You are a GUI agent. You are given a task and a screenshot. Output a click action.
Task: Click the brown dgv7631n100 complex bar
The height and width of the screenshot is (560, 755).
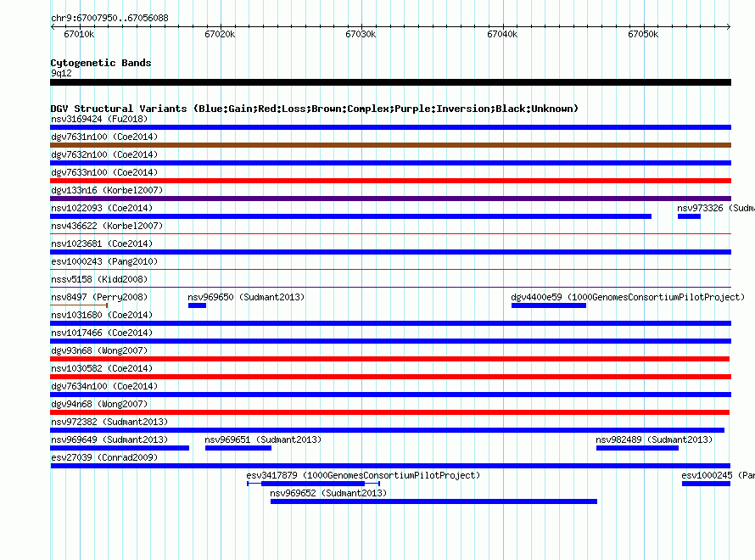tap(390, 145)
